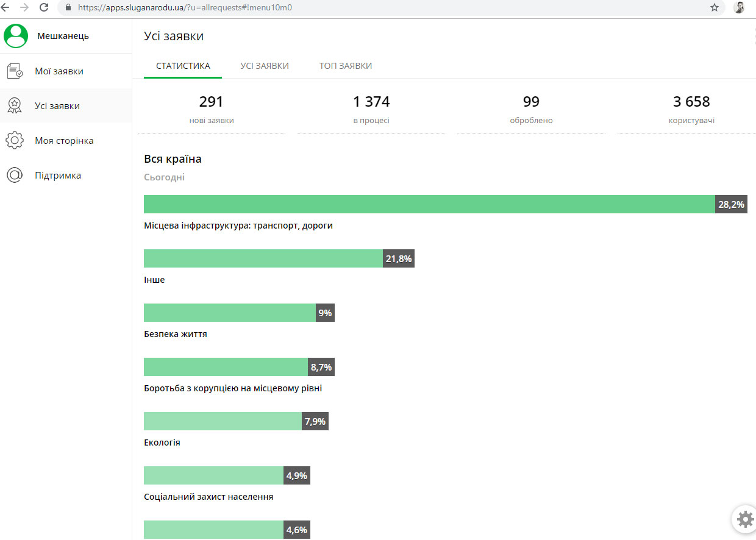Open the floating settings gear button
The image size is (756, 540).
(x=744, y=519)
